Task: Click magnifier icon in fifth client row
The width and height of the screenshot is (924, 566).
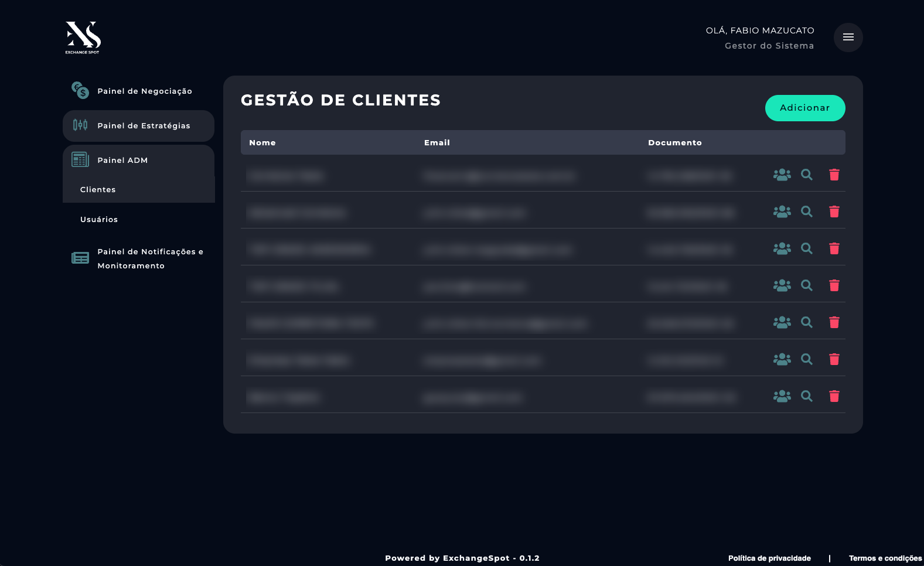Action: point(807,322)
